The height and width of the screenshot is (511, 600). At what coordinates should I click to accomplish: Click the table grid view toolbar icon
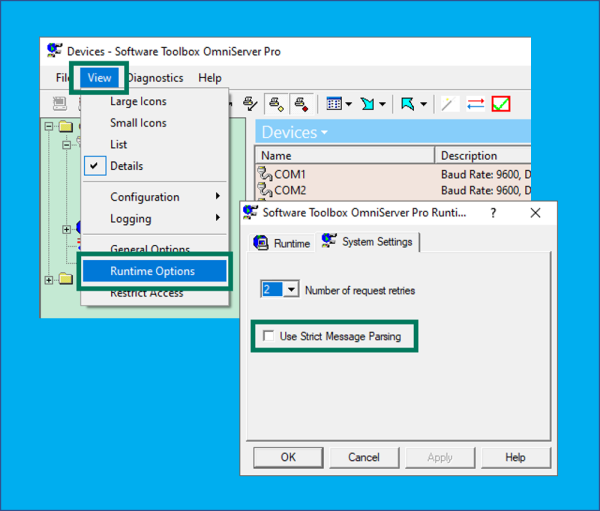point(335,104)
